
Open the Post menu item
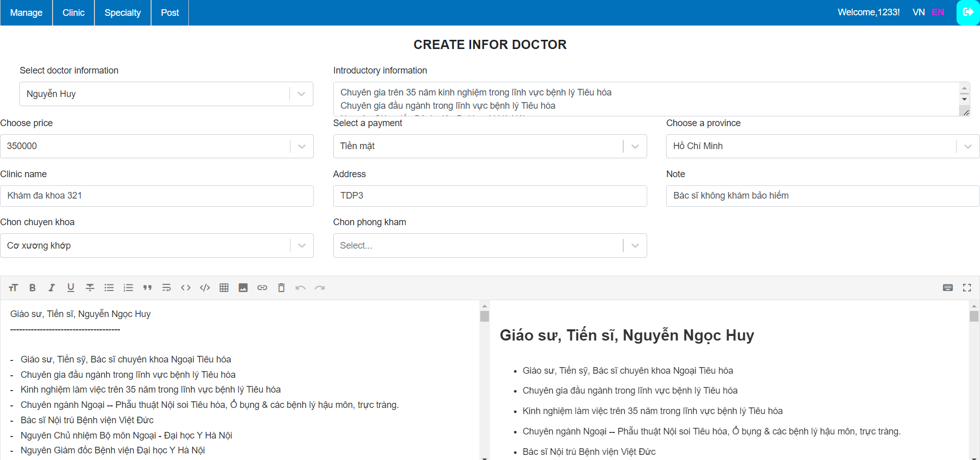[x=169, y=12]
